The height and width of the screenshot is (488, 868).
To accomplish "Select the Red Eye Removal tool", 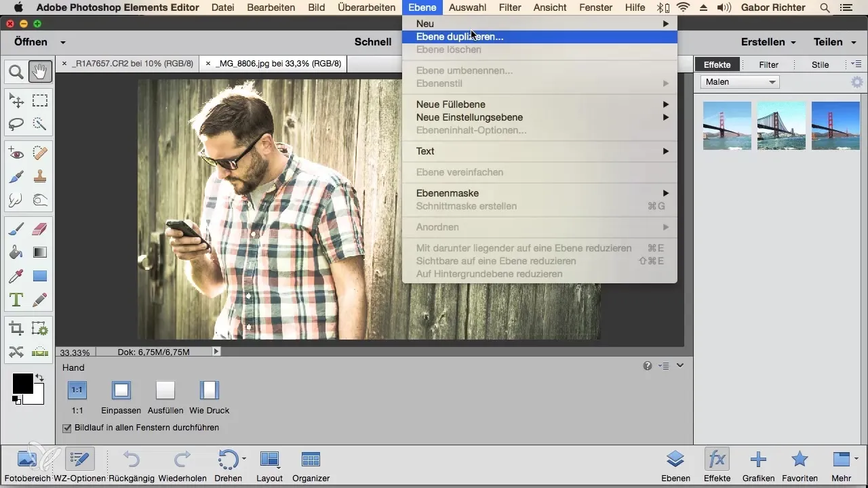I will 16,154.
